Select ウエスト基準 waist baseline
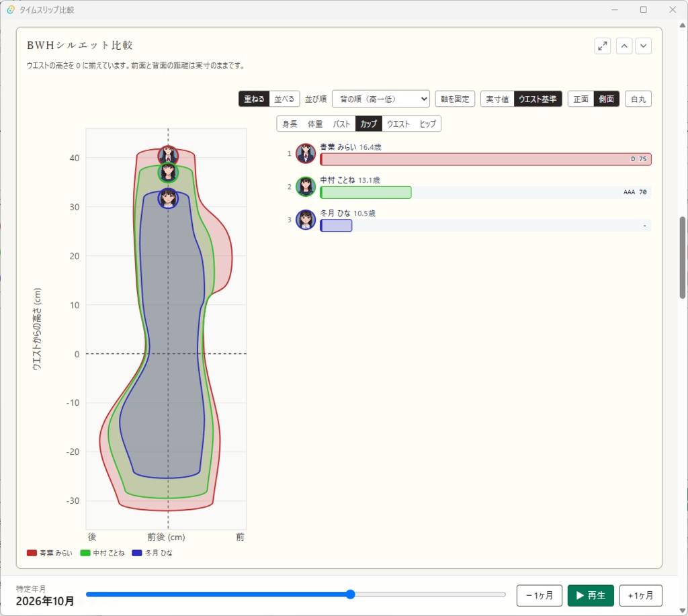The height and width of the screenshot is (616, 688). [537, 99]
